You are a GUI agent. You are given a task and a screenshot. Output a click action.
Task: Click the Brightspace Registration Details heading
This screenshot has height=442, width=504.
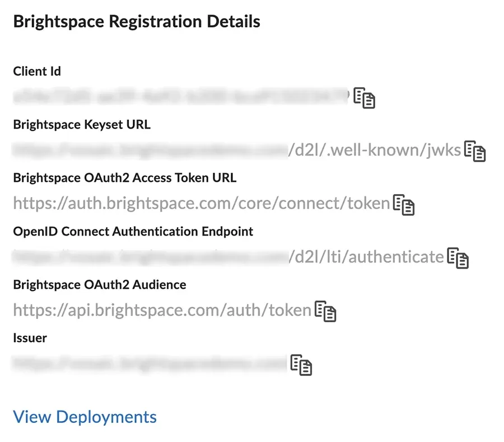pyautogui.click(x=137, y=22)
